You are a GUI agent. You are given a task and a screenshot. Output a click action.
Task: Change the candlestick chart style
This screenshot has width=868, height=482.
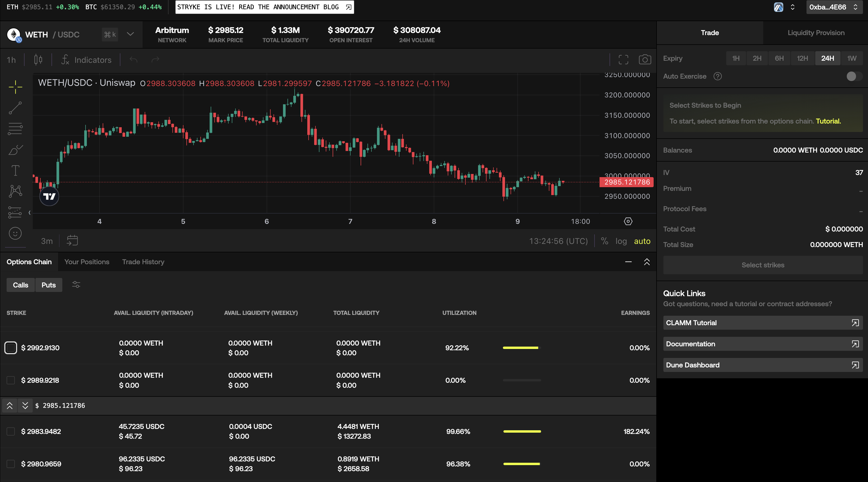coord(38,60)
